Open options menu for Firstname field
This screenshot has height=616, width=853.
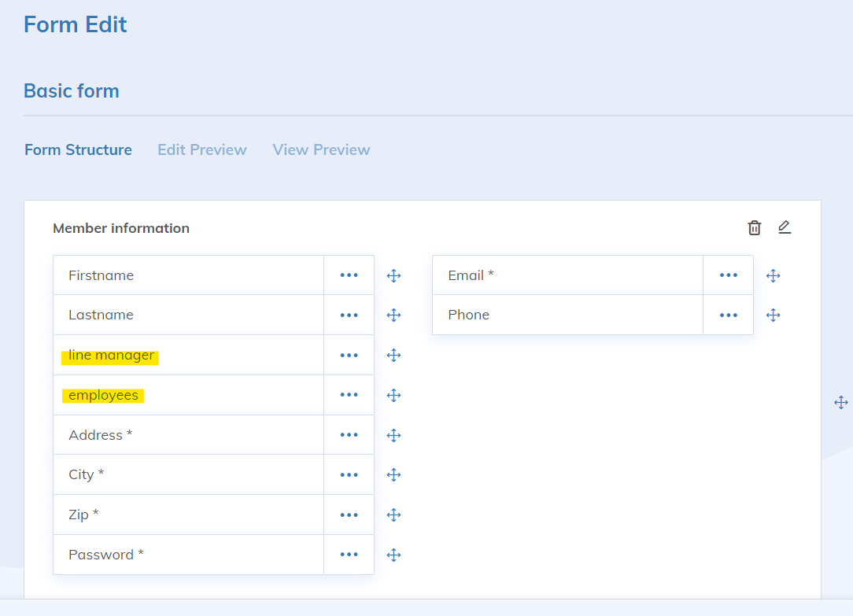349,275
